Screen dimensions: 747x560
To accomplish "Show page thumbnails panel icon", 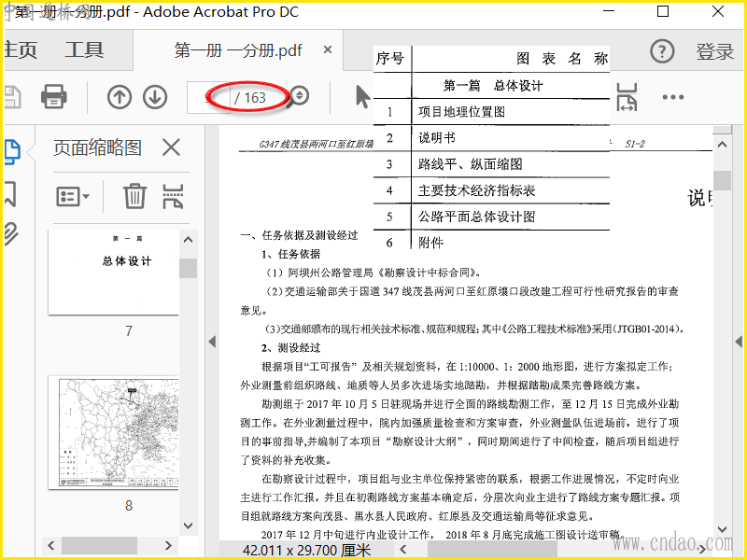I will point(12,152).
